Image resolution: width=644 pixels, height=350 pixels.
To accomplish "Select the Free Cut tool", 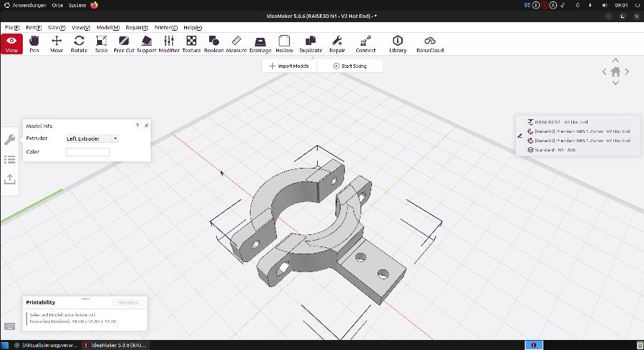I will pos(124,44).
